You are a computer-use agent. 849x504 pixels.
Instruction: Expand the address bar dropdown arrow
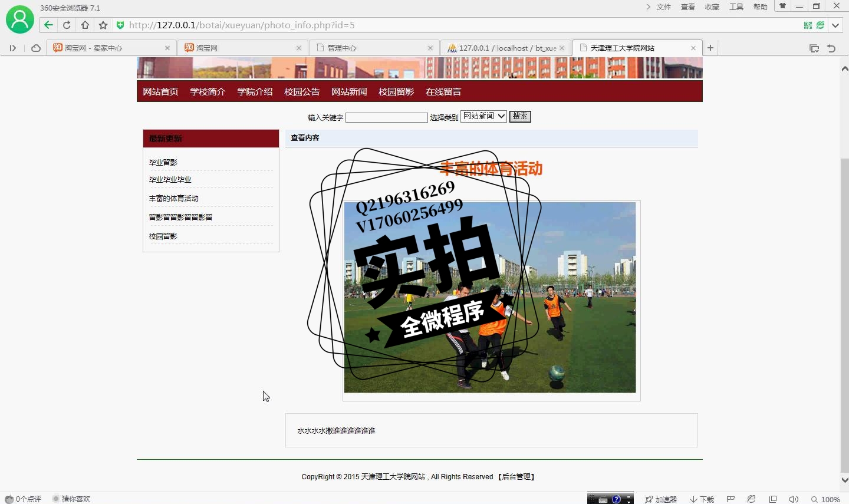pos(835,25)
